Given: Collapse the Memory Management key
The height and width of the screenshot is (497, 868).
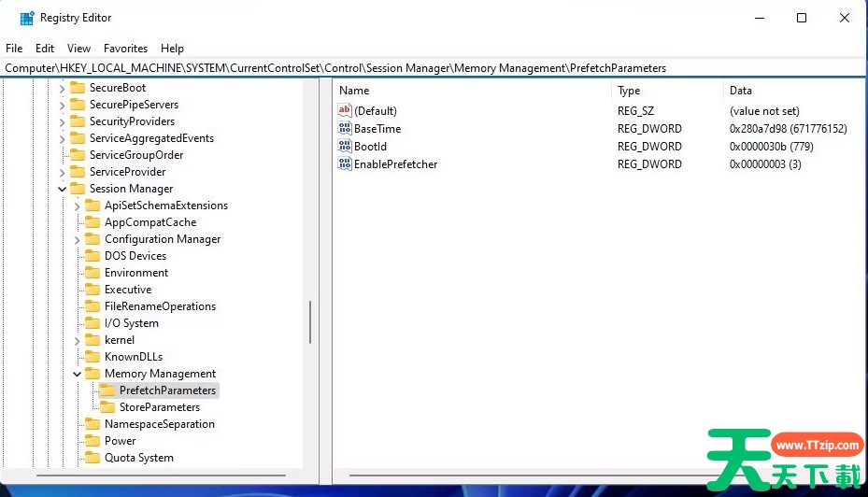Looking at the screenshot, I should 77,374.
